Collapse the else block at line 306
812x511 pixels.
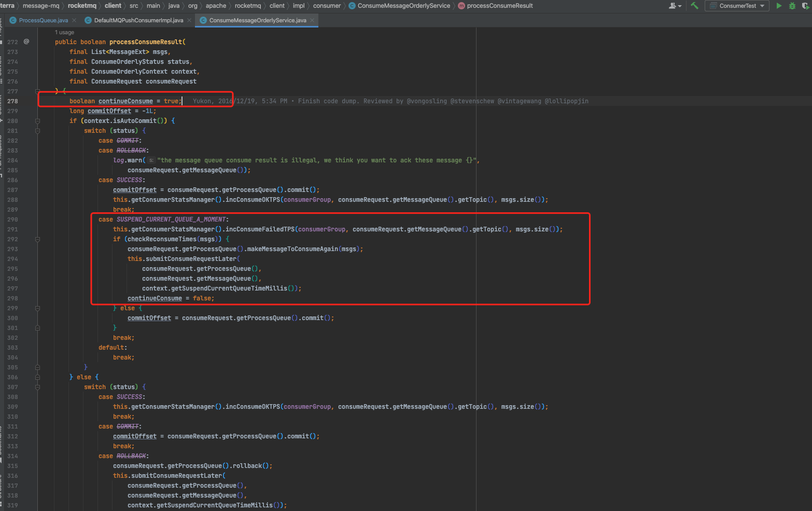37,377
